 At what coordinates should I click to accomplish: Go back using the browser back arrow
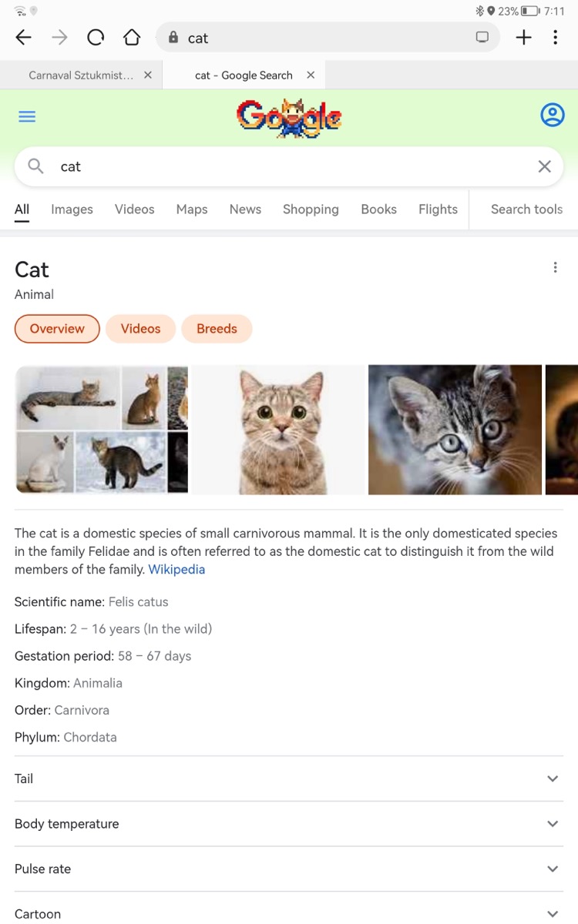(x=24, y=38)
